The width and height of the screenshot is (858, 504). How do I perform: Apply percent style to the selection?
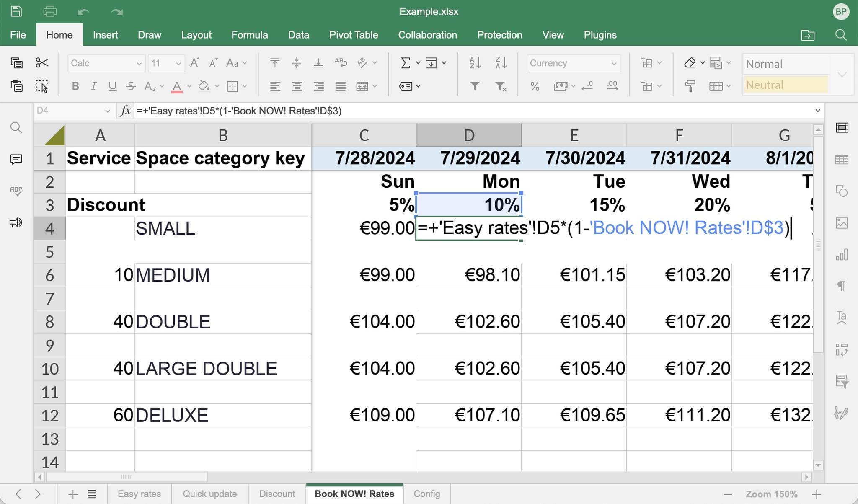535,86
